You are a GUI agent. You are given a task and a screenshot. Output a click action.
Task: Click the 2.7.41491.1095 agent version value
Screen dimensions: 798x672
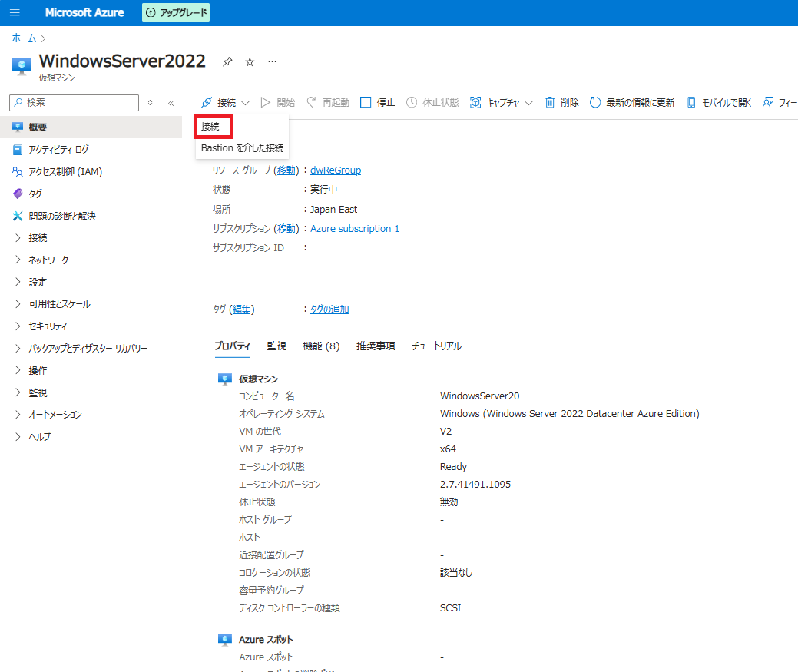point(475,485)
